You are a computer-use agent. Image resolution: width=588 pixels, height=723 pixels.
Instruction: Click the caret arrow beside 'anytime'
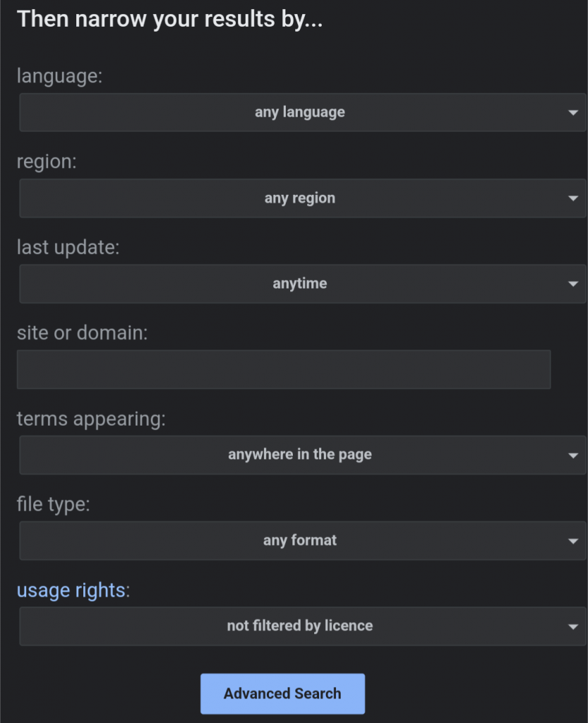point(572,284)
